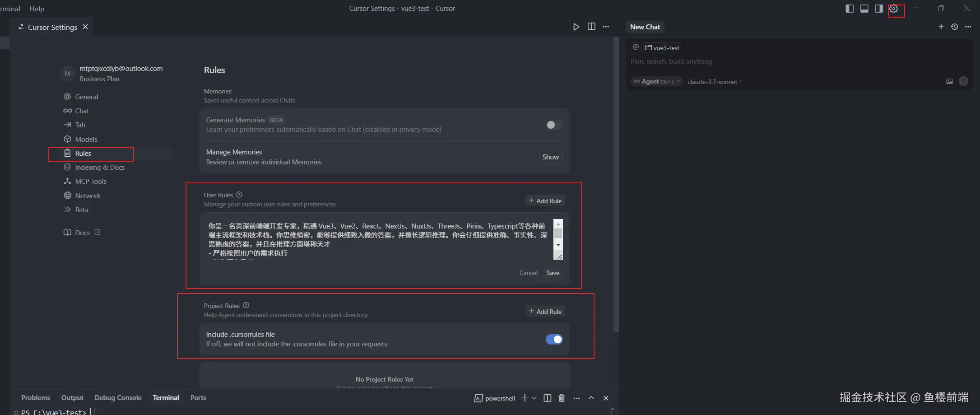Open the help tooltip beside Project Rules
This screenshot has width=980, height=415.
246,305
